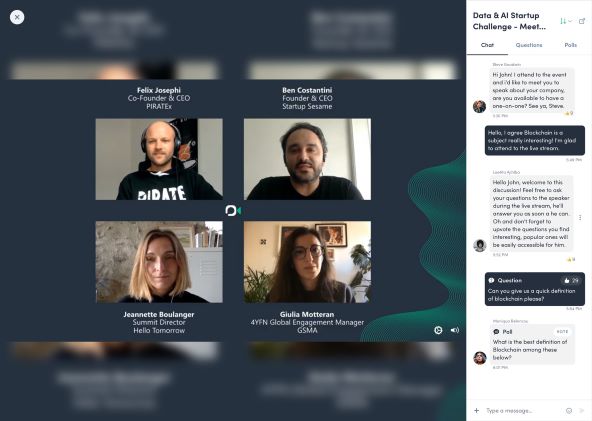The height and width of the screenshot is (421, 592).
Task: Select Giulia Motteran's video tile
Action: click(x=307, y=262)
